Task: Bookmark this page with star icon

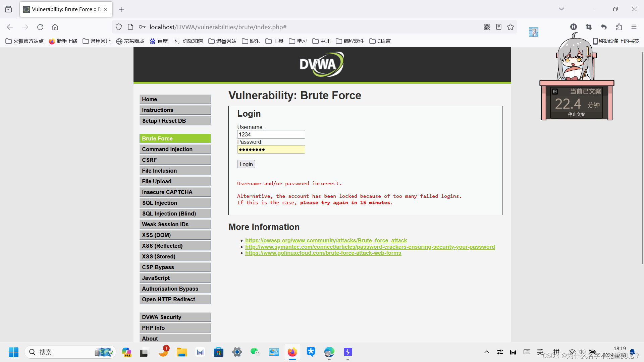Action: (511, 27)
